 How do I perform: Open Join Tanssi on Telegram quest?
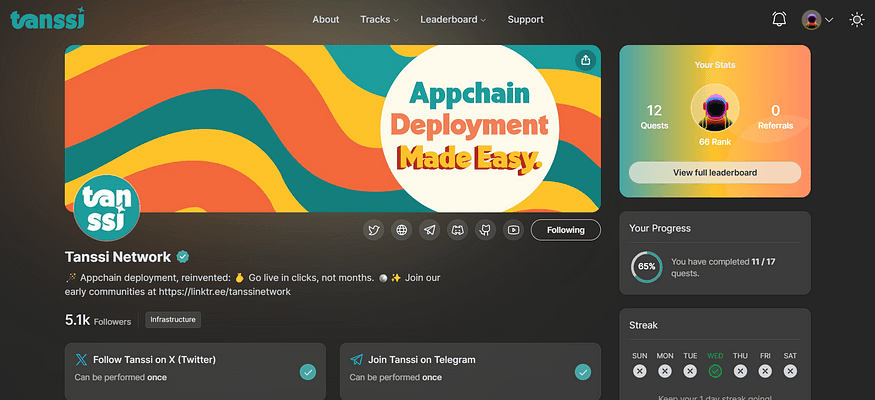470,371
